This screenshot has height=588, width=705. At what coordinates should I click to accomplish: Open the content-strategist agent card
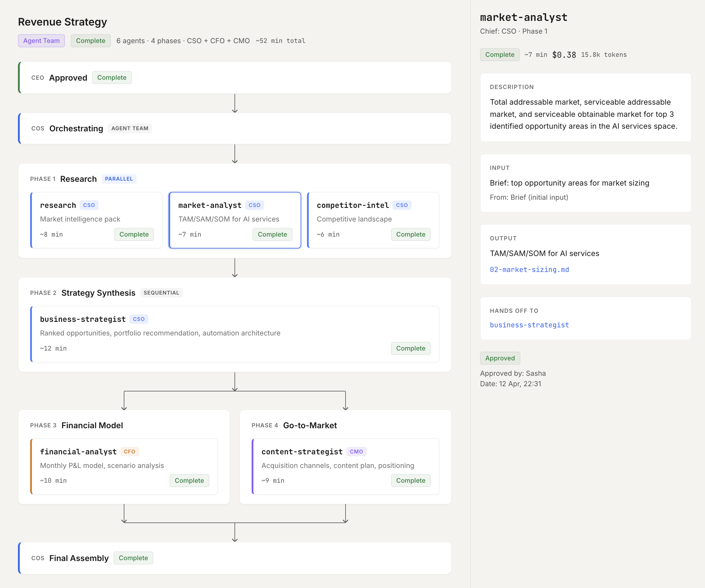tap(345, 466)
